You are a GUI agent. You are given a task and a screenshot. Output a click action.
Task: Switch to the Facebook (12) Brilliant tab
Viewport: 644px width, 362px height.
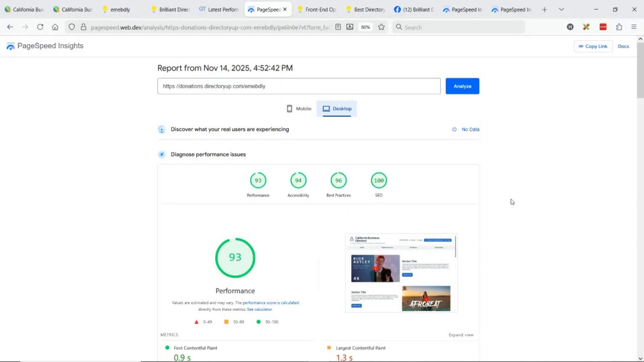coord(414,10)
